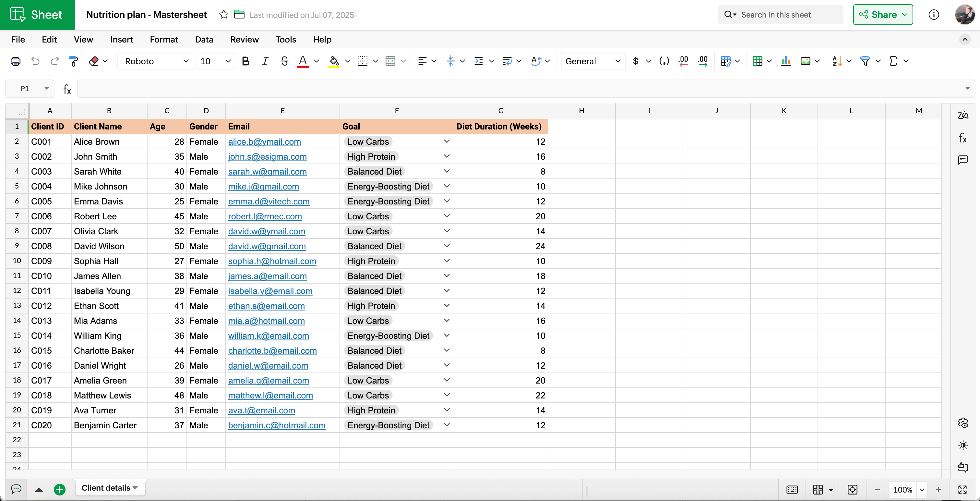Click the sort A-Z icon
The width and height of the screenshot is (980, 501).
pyautogui.click(x=837, y=61)
